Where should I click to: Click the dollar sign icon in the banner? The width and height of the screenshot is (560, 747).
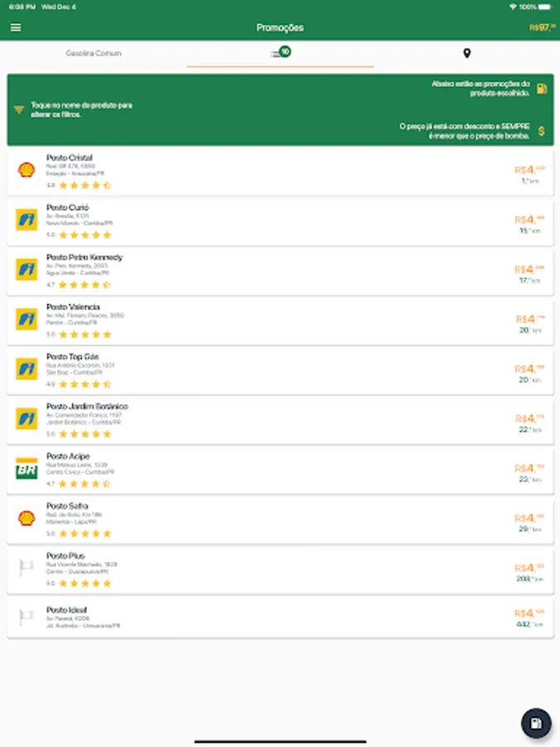pyautogui.click(x=542, y=131)
